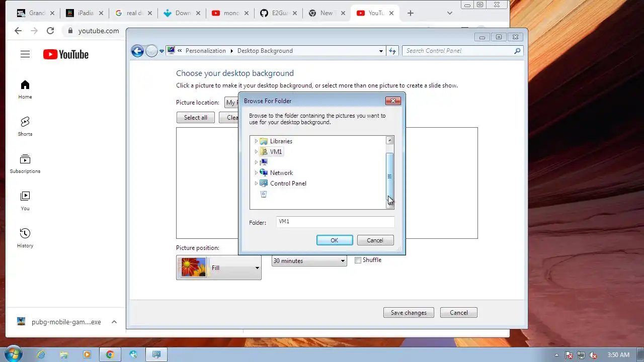Open a new Chrome tab with plus button
Screen dimensions: 644x362
[x=411, y=13]
